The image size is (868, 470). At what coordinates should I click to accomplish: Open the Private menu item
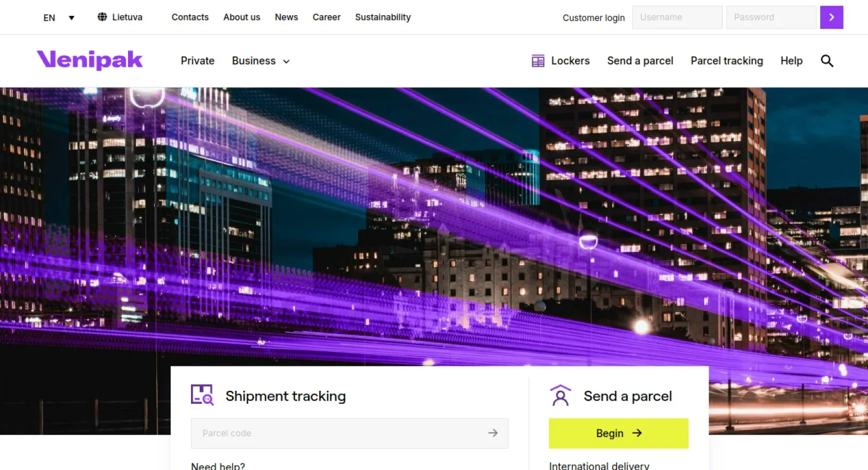click(197, 61)
